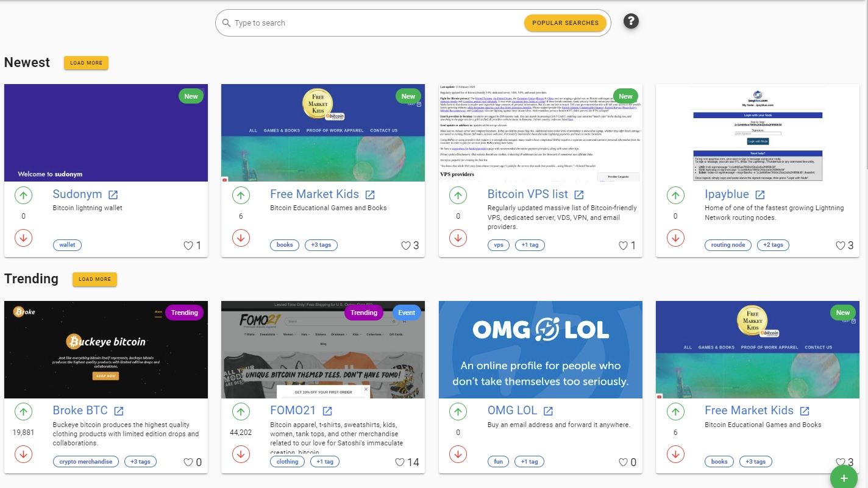Image resolution: width=868 pixels, height=488 pixels.
Task: Downvote Free Market Kids in the Trending section
Action: 675,454
